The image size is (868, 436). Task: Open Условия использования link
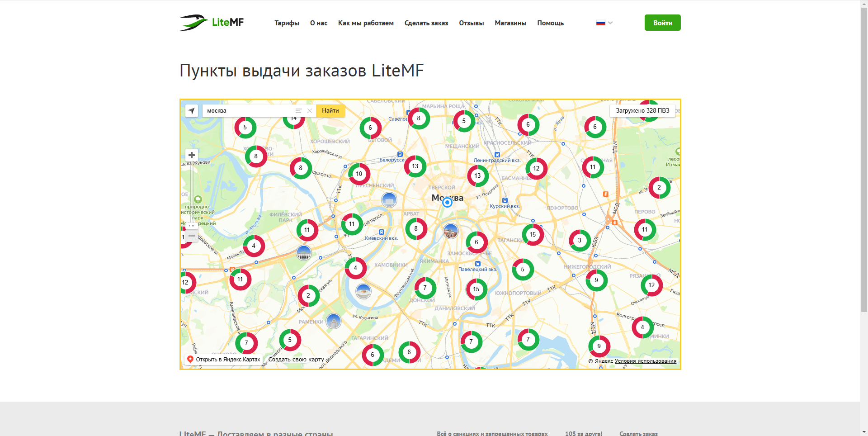pos(646,361)
